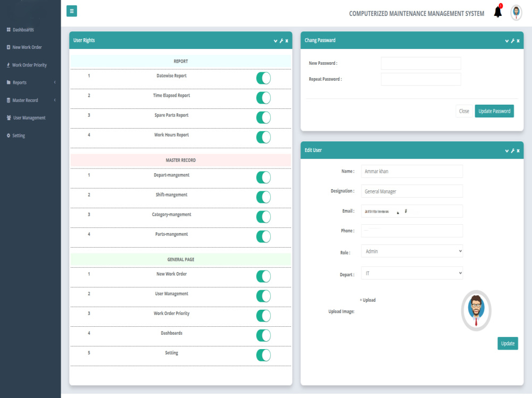Screen dimensions: 532x398
Task: Click the New Work Order sidebar icon
Action: click(x=9, y=47)
